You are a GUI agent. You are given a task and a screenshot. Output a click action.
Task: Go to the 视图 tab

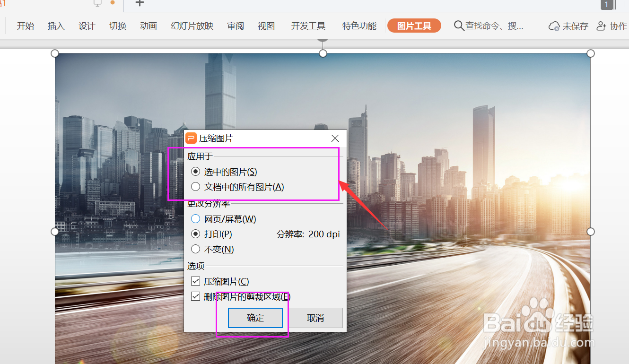pyautogui.click(x=266, y=26)
